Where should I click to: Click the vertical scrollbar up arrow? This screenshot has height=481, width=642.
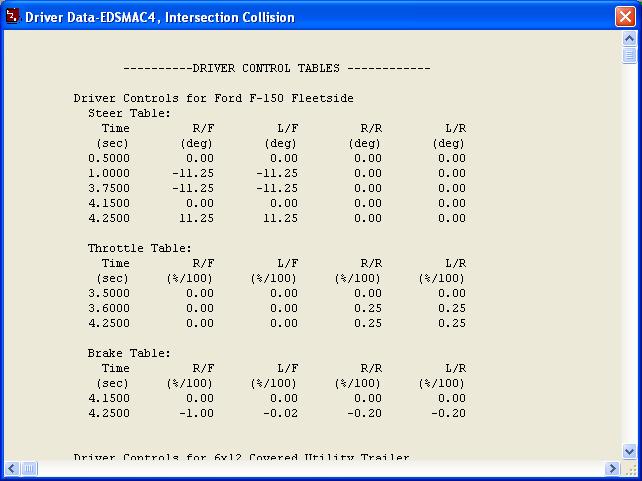point(629,41)
